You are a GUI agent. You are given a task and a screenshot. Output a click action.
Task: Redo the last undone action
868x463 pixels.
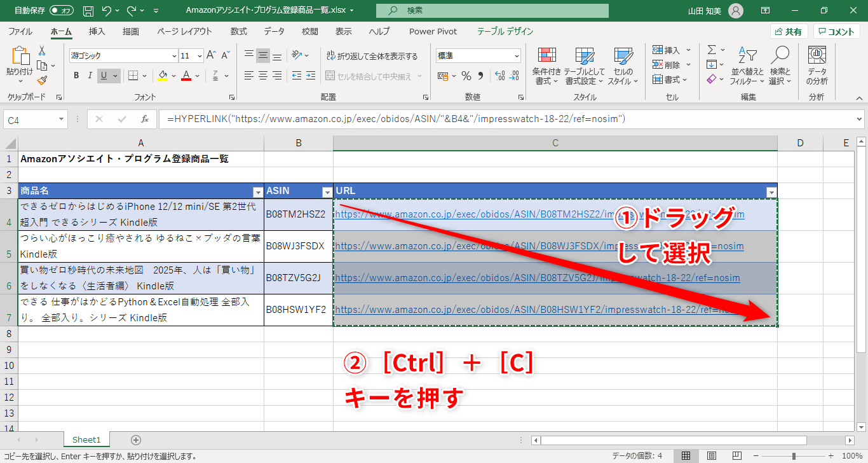pos(132,11)
